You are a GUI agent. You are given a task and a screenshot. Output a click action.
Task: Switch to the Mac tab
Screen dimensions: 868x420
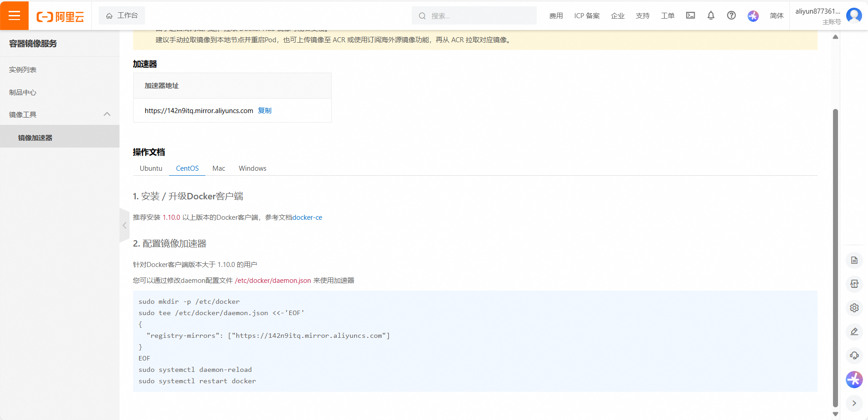219,168
